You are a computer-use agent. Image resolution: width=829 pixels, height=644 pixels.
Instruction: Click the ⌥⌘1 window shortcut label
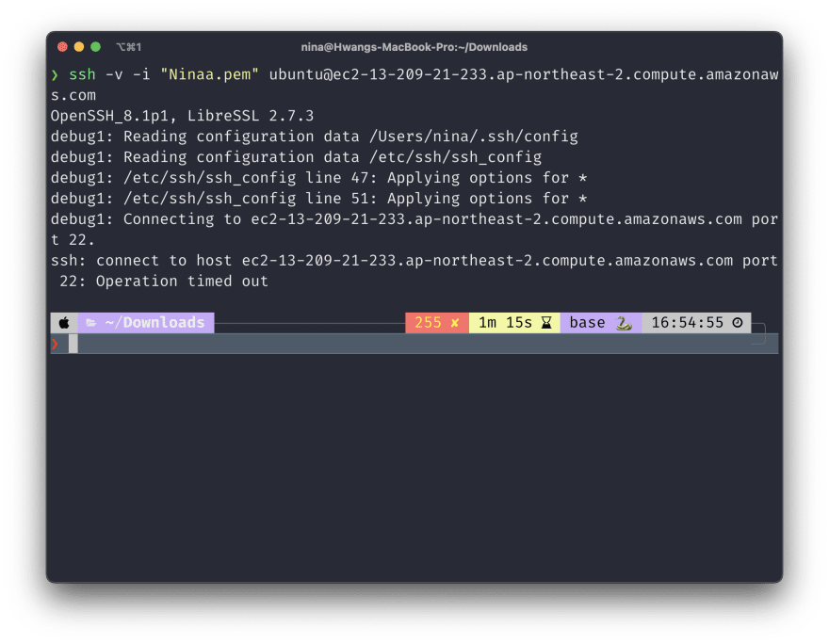pyautogui.click(x=128, y=47)
